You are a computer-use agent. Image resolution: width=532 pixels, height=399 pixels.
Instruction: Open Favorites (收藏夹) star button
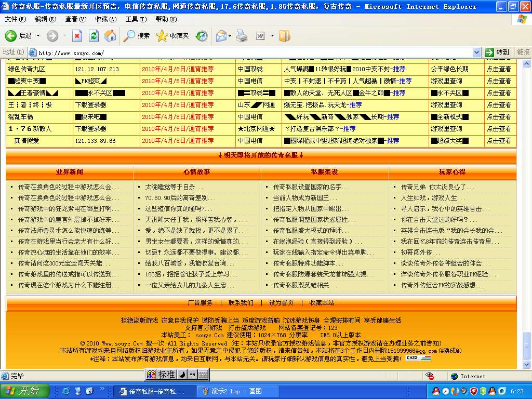click(x=172, y=36)
